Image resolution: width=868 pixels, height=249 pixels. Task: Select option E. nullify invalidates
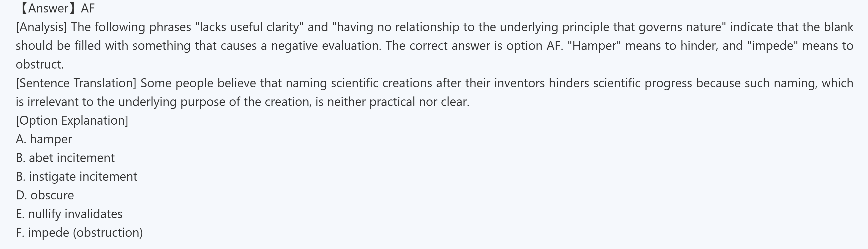tap(69, 214)
